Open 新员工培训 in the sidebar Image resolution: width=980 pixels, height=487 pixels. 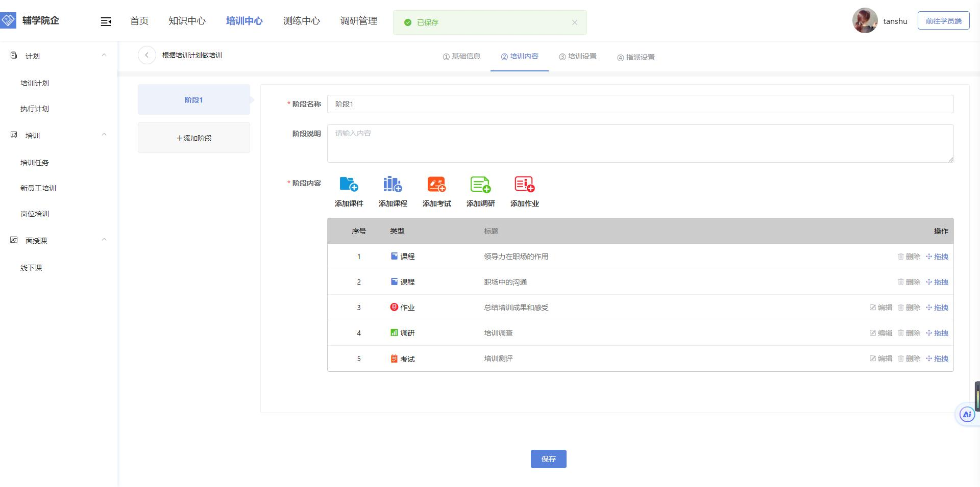[38, 188]
